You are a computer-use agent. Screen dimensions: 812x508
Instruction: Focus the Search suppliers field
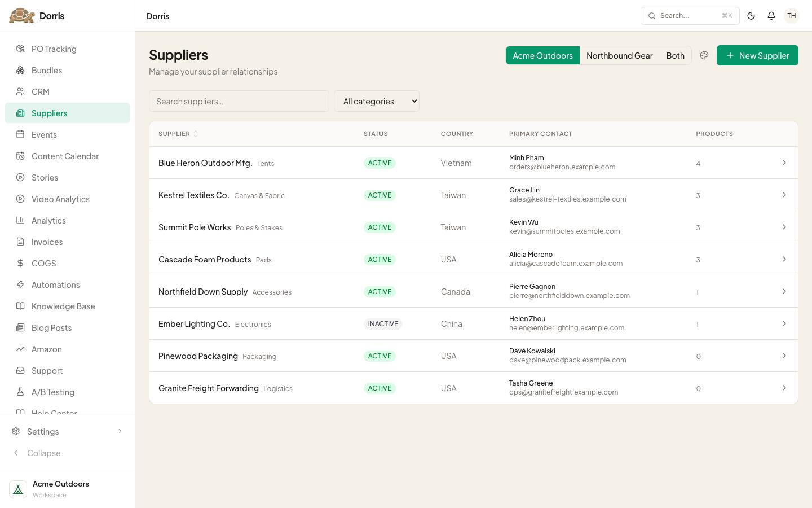[x=239, y=102]
